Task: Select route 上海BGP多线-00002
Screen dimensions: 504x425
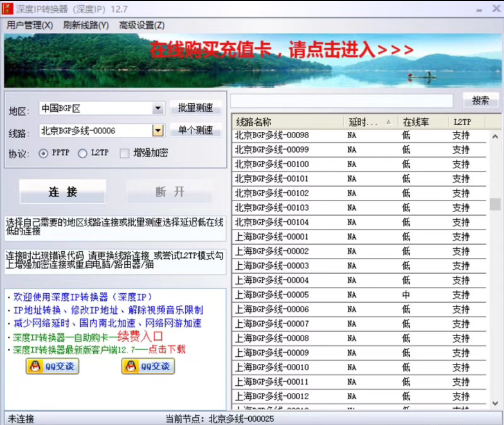Action: tap(359, 251)
